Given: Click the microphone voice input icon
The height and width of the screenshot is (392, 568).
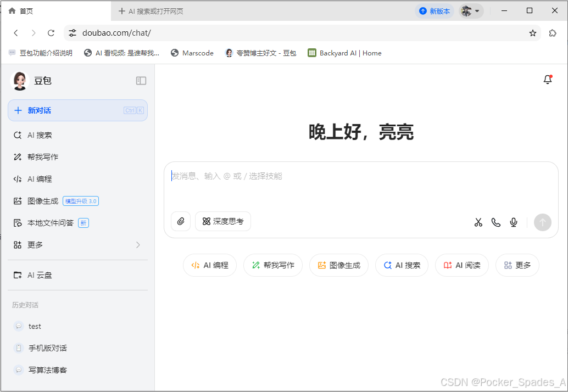Looking at the screenshot, I should tap(513, 222).
